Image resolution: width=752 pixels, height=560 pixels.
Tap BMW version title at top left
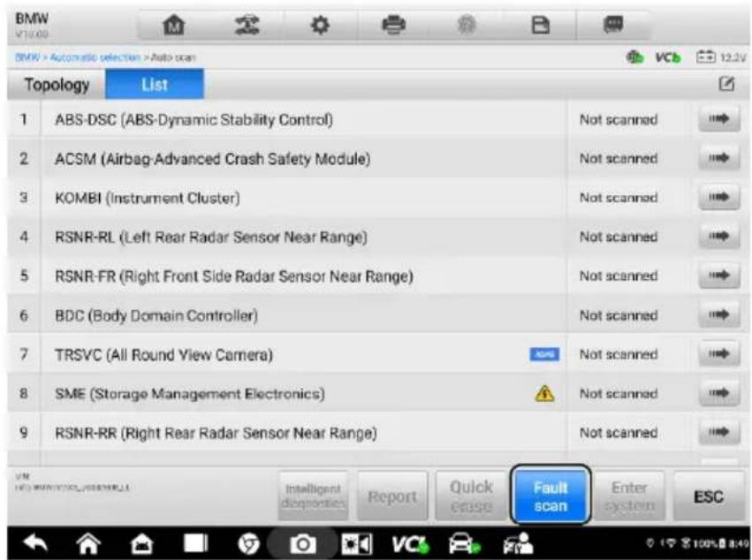pyautogui.click(x=32, y=25)
